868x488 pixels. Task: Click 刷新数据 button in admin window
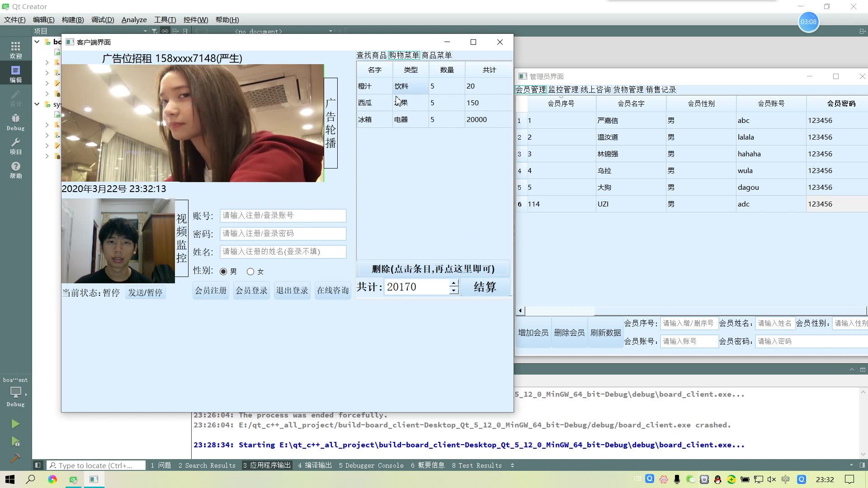click(x=605, y=333)
